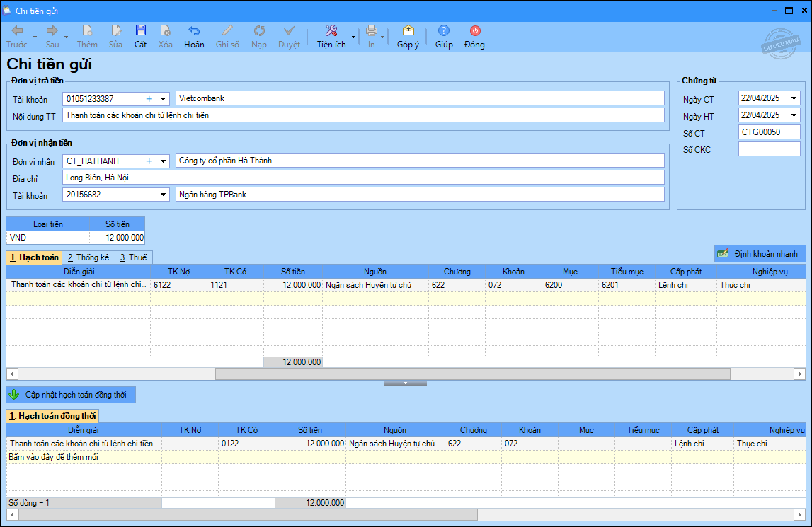Click Định khoản nhanh button
Image resolution: width=812 pixels, height=527 pixels.
click(x=760, y=254)
